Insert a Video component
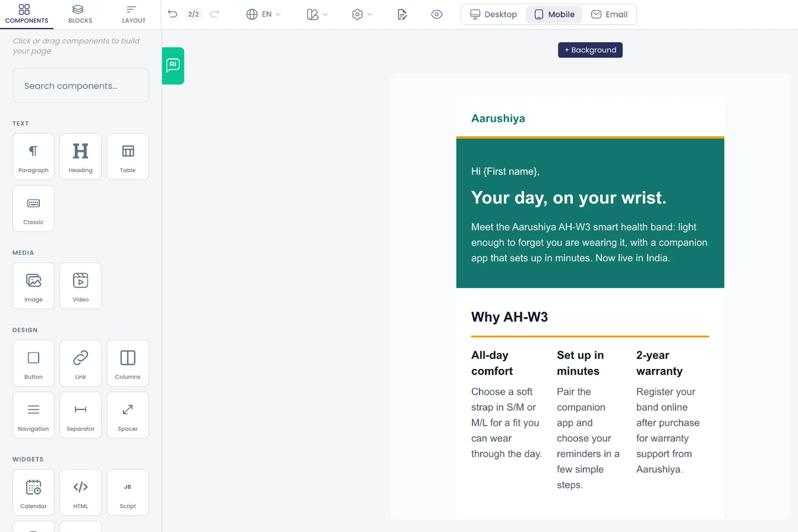The image size is (798, 532). point(80,286)
